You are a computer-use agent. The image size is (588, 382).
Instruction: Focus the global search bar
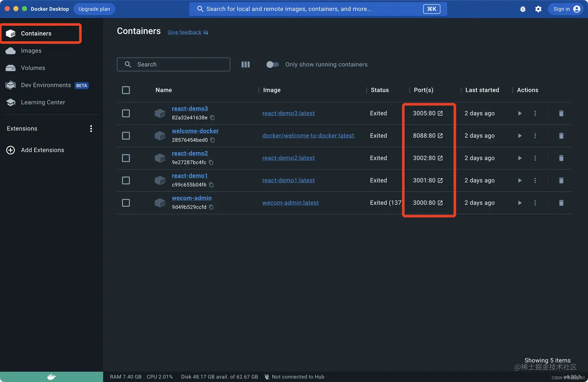point(318,9)
